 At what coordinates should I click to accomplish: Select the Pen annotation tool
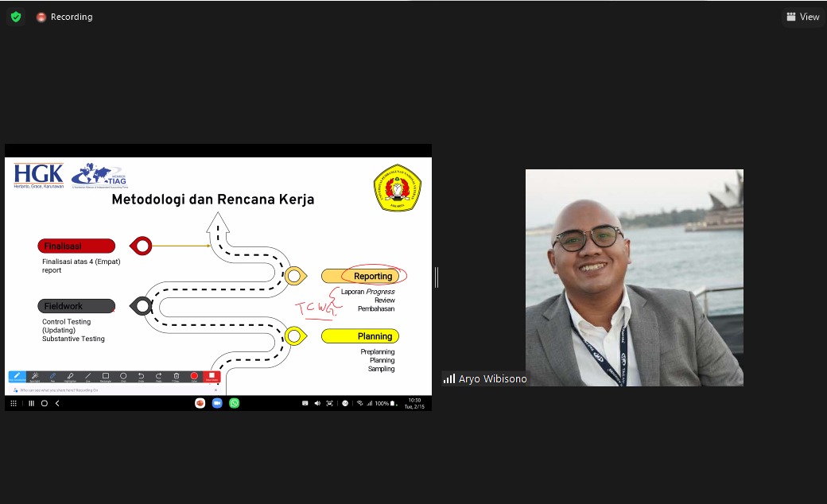tap(52, 377)
